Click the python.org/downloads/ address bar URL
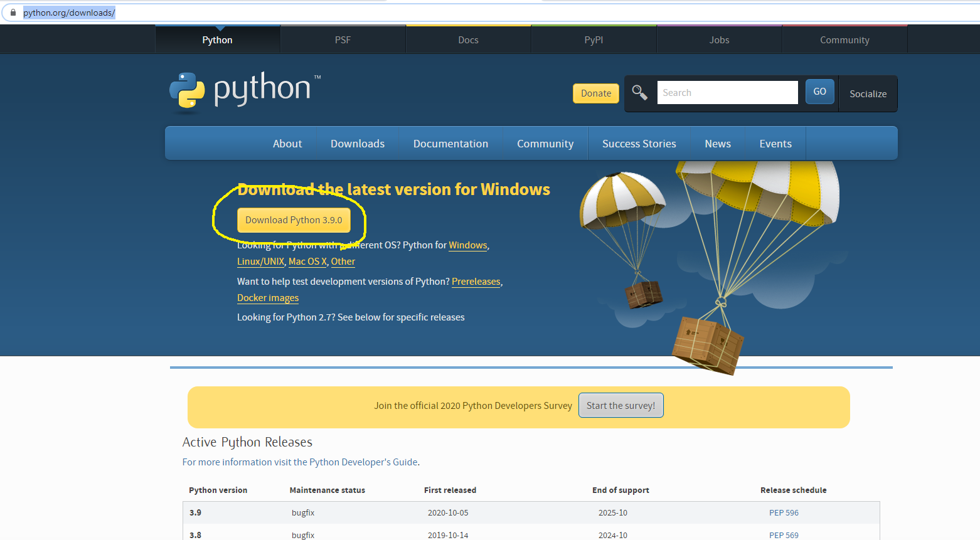The image size is (980, 540). [69, 13]
